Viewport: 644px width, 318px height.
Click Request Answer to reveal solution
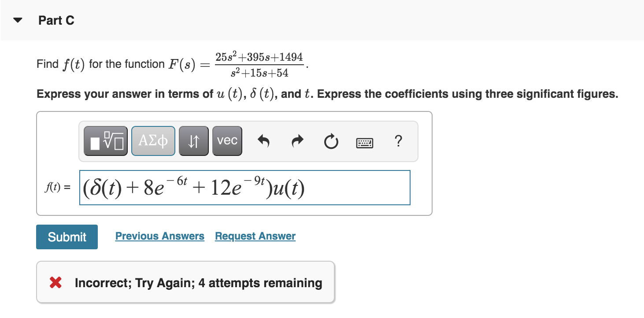click(255, 236)
